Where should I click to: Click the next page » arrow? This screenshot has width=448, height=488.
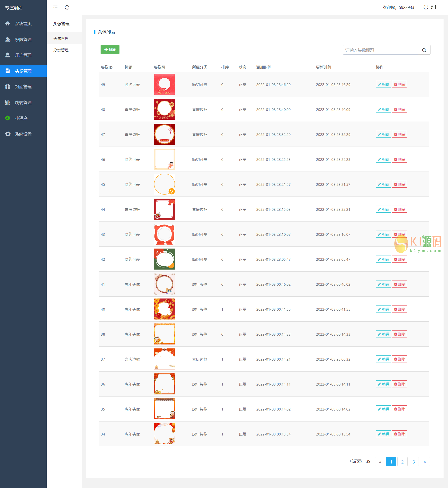tap(425, 462)
